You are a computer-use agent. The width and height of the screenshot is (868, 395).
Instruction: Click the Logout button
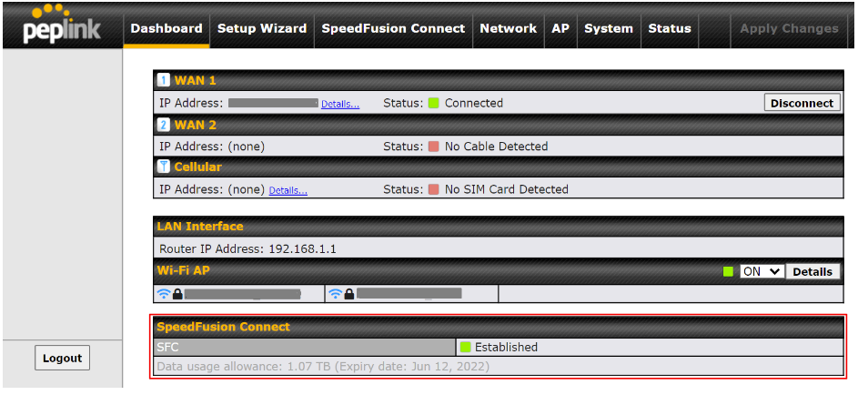62,359
